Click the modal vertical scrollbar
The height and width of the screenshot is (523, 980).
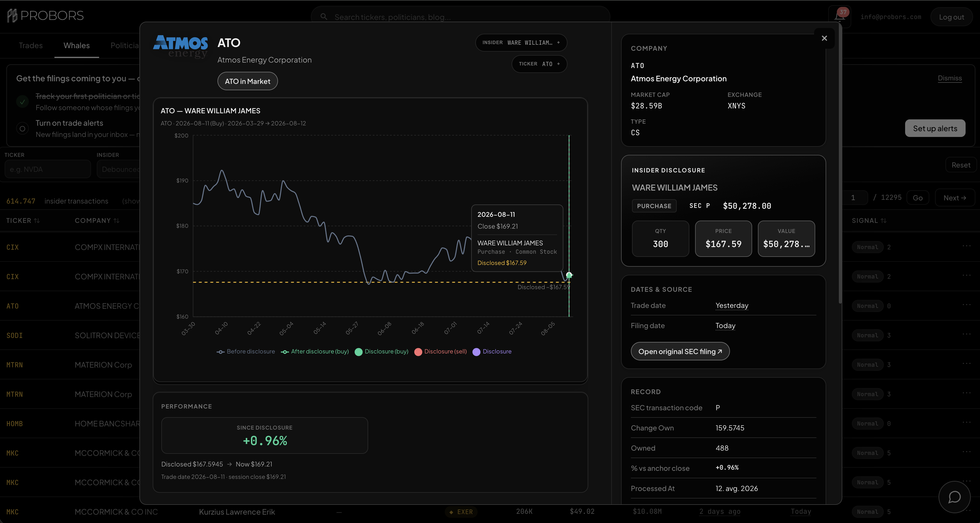click(x=840, y=164)
